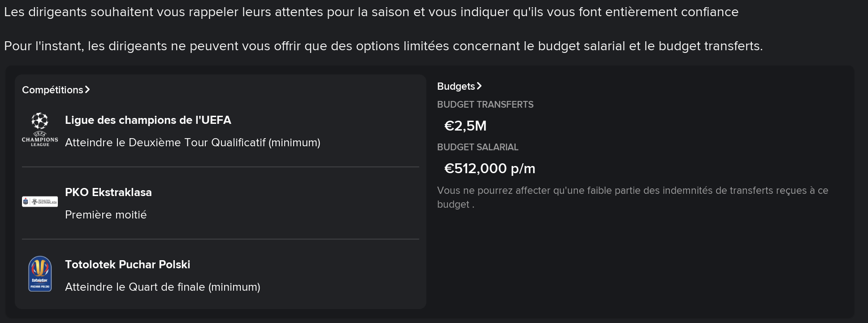Open the Budgets heading link

click(456, 86)
